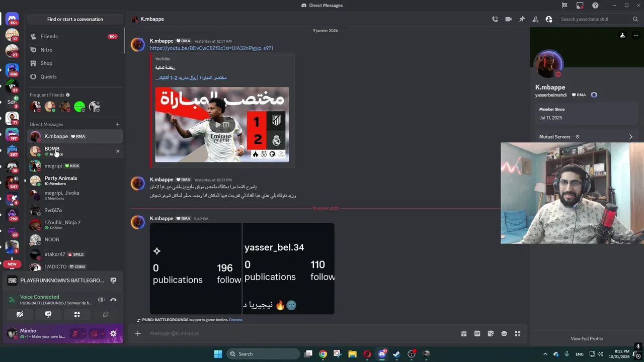Close the BOMB direct message
The height and width of the screenshot is (362, 644).
coord(118,151)
